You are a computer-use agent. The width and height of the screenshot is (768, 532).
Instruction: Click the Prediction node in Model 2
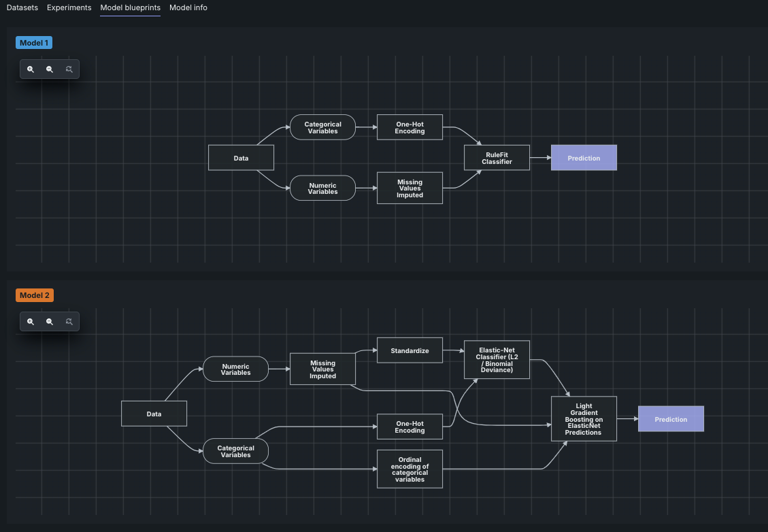click(x=671, y=419)
